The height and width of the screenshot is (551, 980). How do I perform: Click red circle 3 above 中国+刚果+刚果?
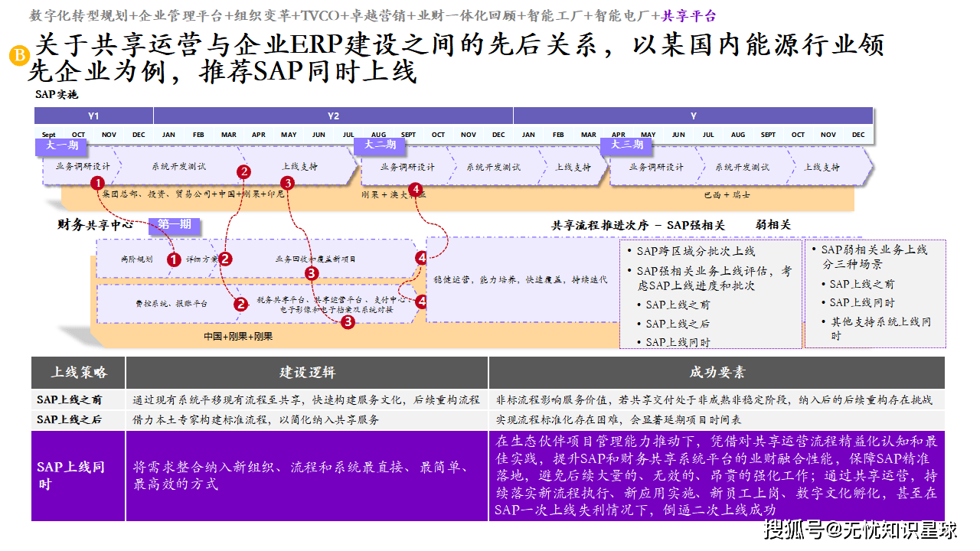tap(348, 322)
